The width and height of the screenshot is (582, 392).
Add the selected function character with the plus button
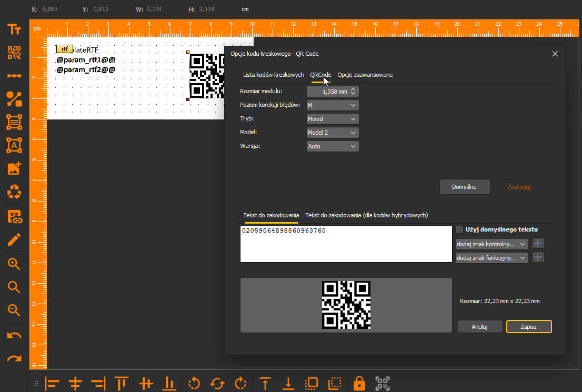click(538, 257)
